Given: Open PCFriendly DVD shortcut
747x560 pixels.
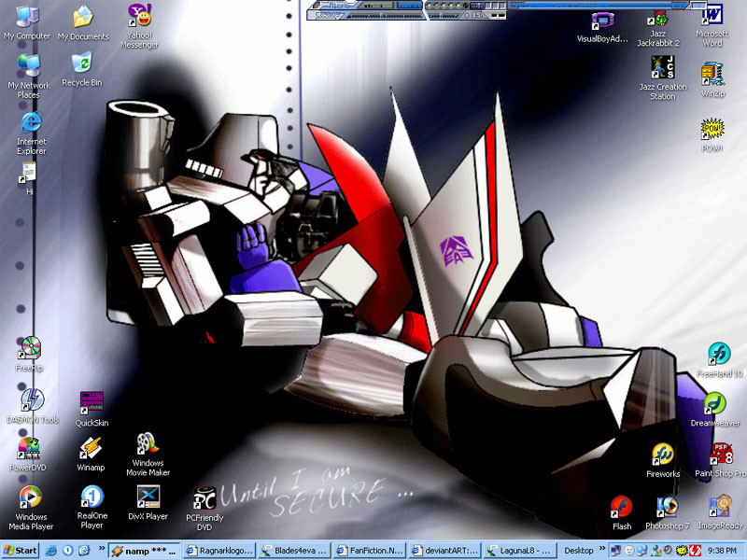Looking at the screenshot, I should [x=204, y=509].
